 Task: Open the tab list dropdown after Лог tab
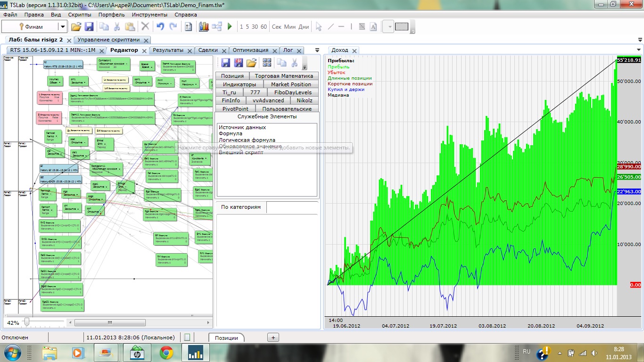tap(317, 50)
